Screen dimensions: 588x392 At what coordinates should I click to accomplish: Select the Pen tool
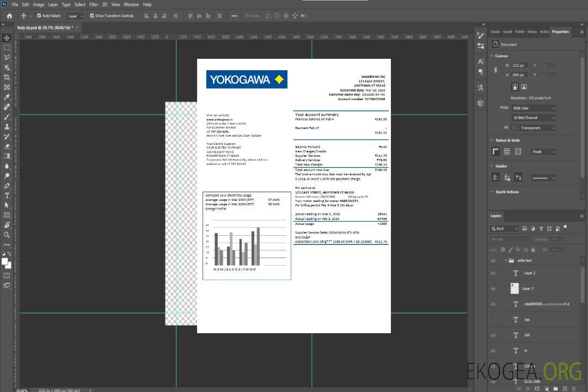click(x=7, y=186)
